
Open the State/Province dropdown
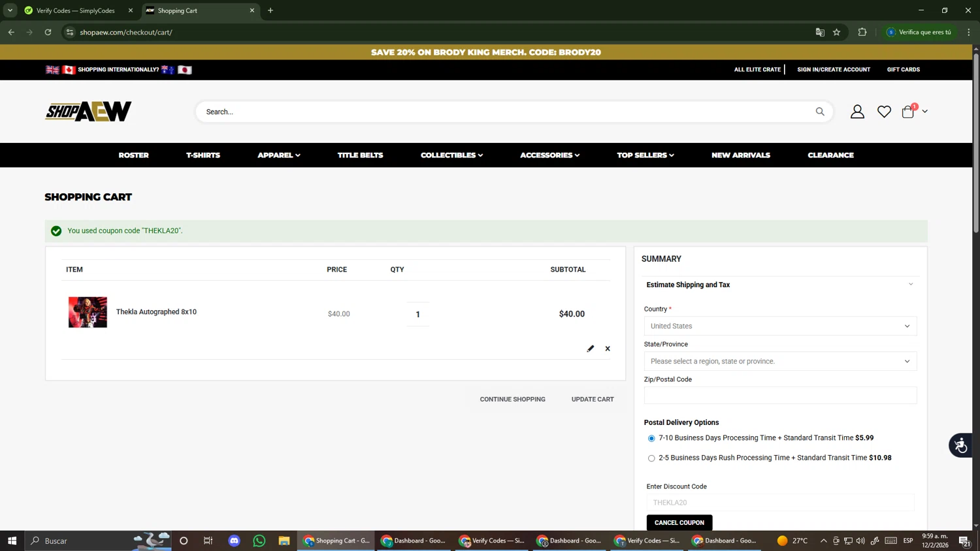(x=780, y=361)
